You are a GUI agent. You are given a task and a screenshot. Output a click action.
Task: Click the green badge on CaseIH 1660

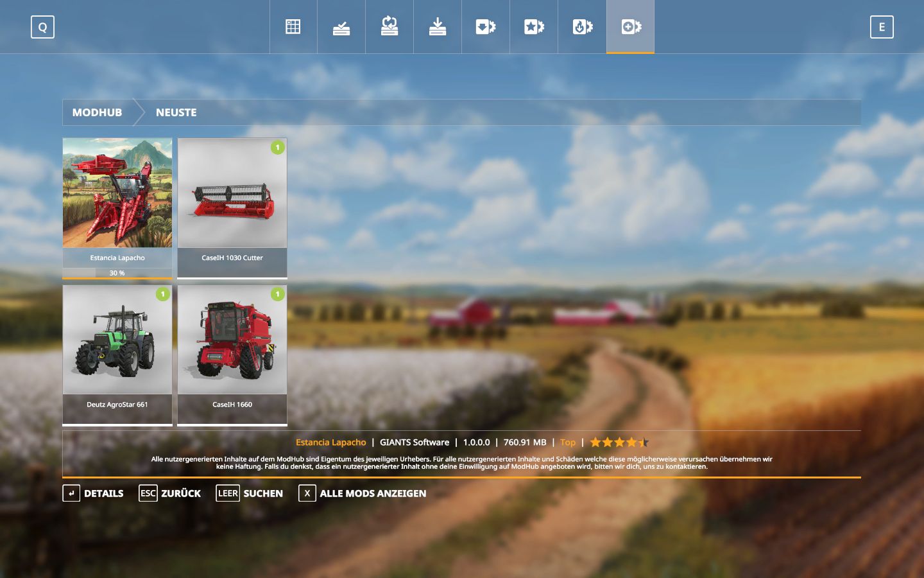coord(278,294)
